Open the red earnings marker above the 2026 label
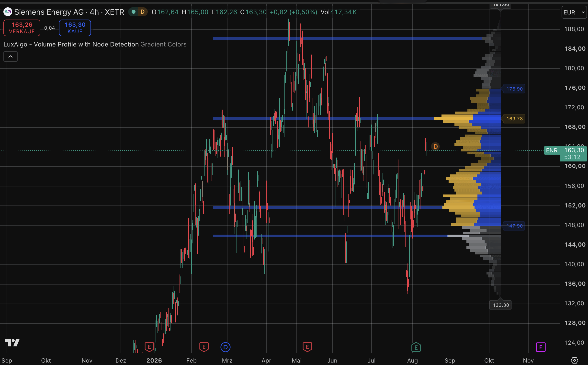Viewport: 588px width, 365px height. (x=149, y=347)
